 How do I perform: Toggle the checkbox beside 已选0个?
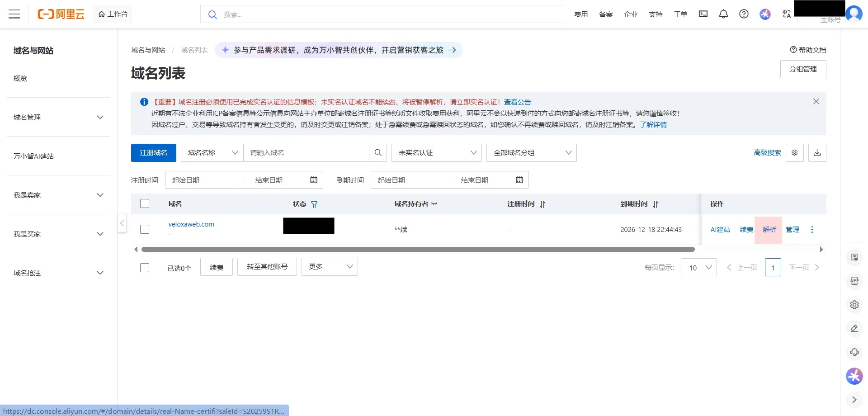pyautogui.click(x=145, y=268)
